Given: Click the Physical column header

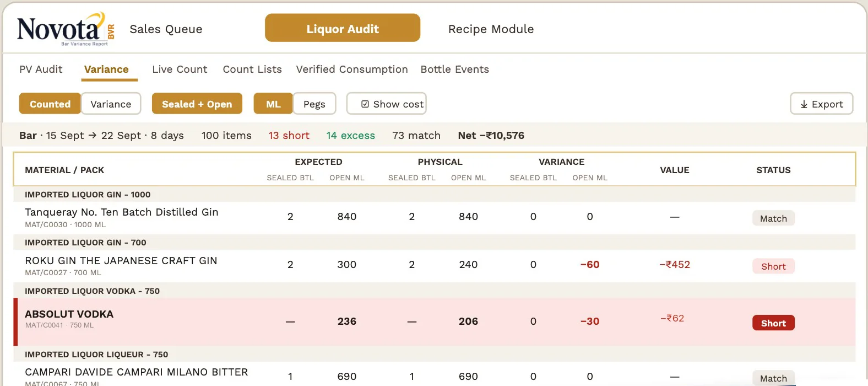Looking at the screenshot, I should [440, 162].
